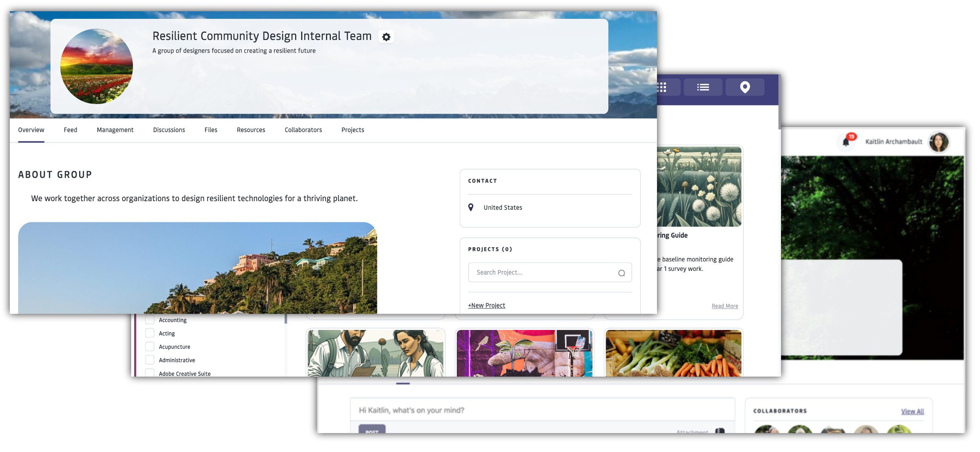Check the Administrative skill checkbox
Viewport: 980px width, 452px height.
(150, 360)
